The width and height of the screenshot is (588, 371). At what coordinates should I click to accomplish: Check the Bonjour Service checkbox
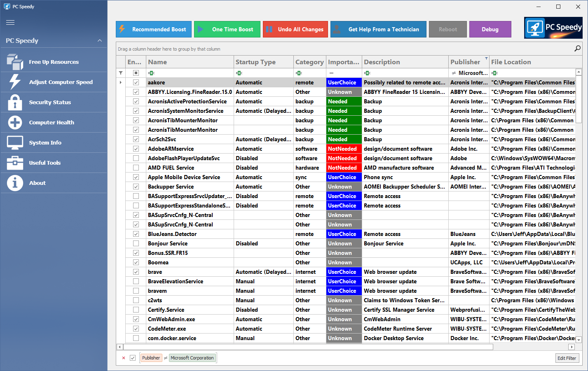point(136,243)
